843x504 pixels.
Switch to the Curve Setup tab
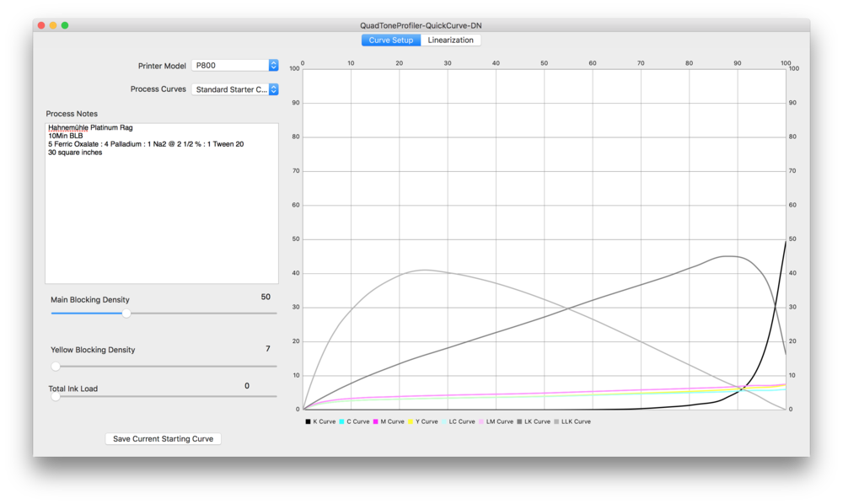pos(391,40)
